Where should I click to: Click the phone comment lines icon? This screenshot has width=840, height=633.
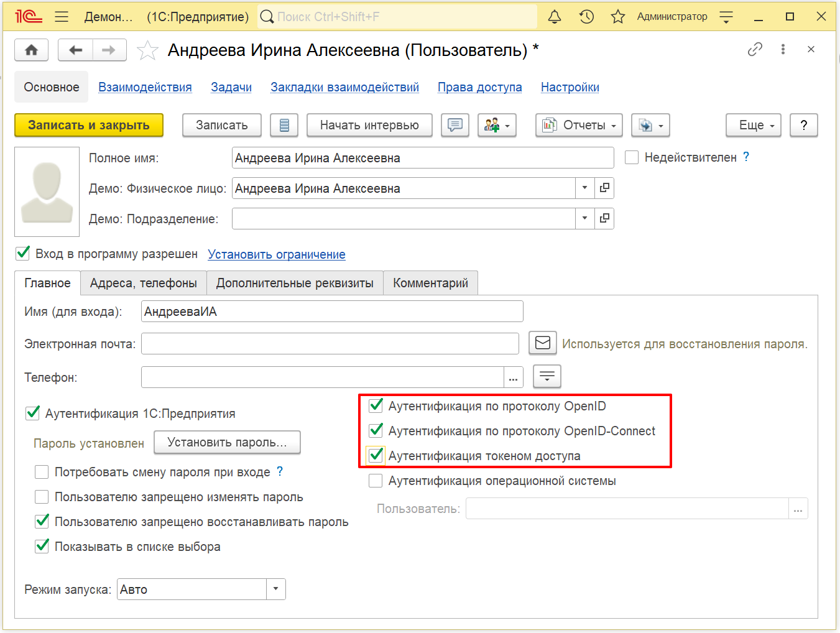click(547, 376)
